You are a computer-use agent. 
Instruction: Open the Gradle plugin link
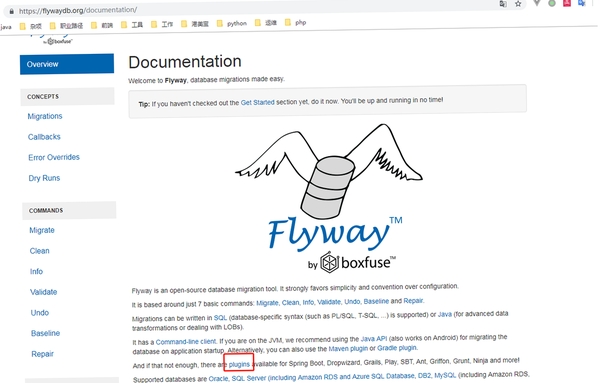point(397,348)
